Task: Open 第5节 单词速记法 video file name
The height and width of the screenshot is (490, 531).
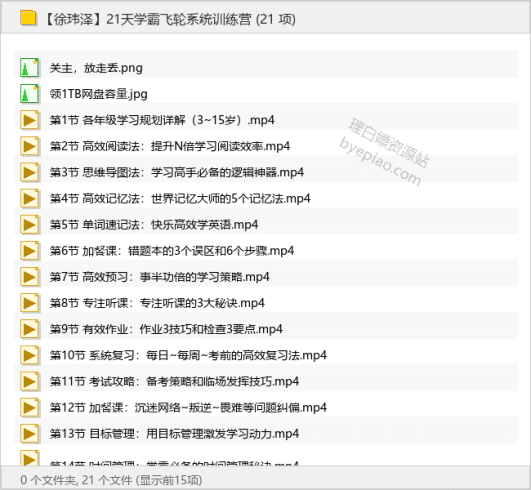Action: (154, 224)
